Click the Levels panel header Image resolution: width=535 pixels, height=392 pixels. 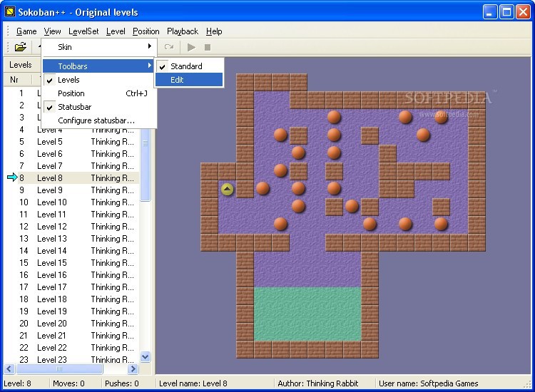pos(22,65)
